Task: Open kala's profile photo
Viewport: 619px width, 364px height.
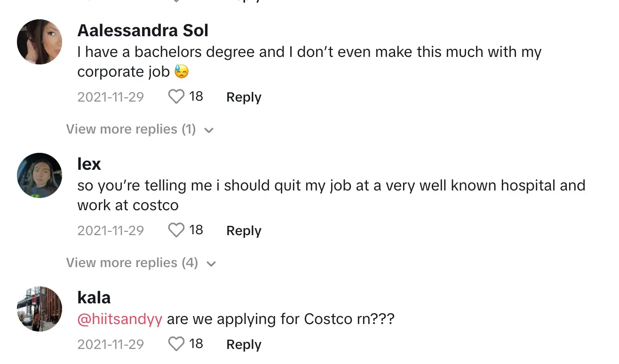Action: (x=40, y=309)
